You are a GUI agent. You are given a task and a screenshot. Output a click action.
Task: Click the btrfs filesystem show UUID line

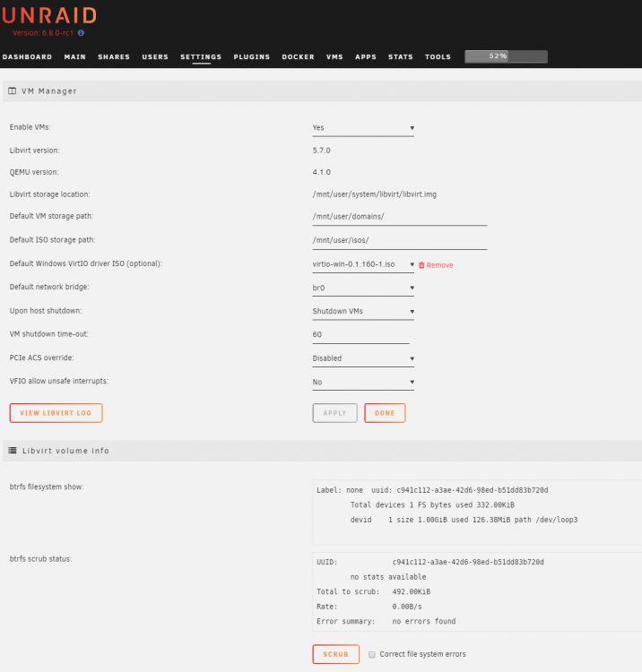432,490
